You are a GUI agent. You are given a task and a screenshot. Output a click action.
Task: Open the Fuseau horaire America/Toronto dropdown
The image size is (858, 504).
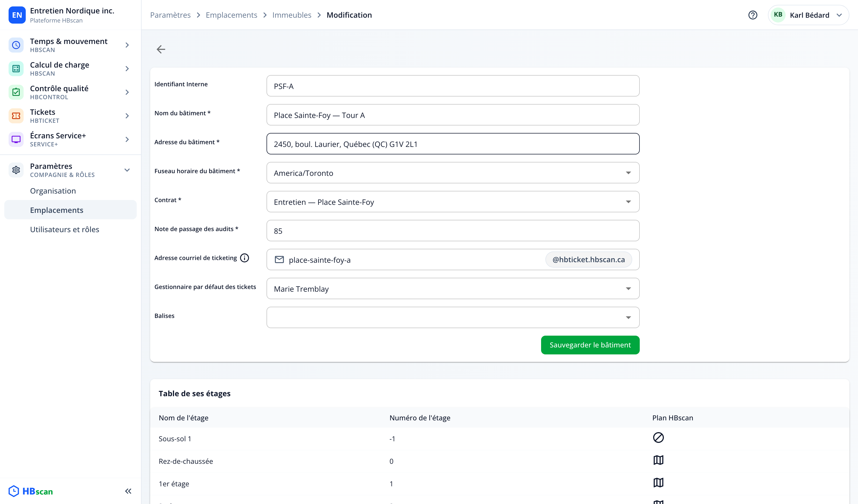click(x=453, y=173)
